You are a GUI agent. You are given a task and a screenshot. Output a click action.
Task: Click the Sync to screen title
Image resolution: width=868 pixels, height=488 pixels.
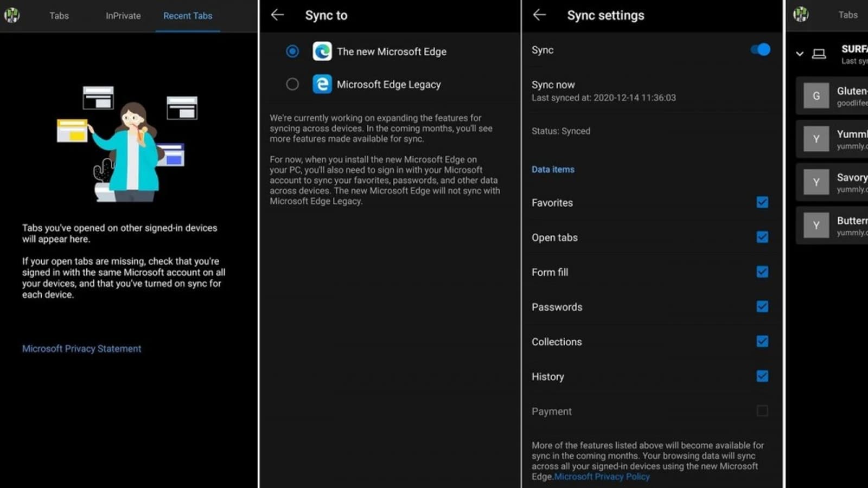coord(326,15)
